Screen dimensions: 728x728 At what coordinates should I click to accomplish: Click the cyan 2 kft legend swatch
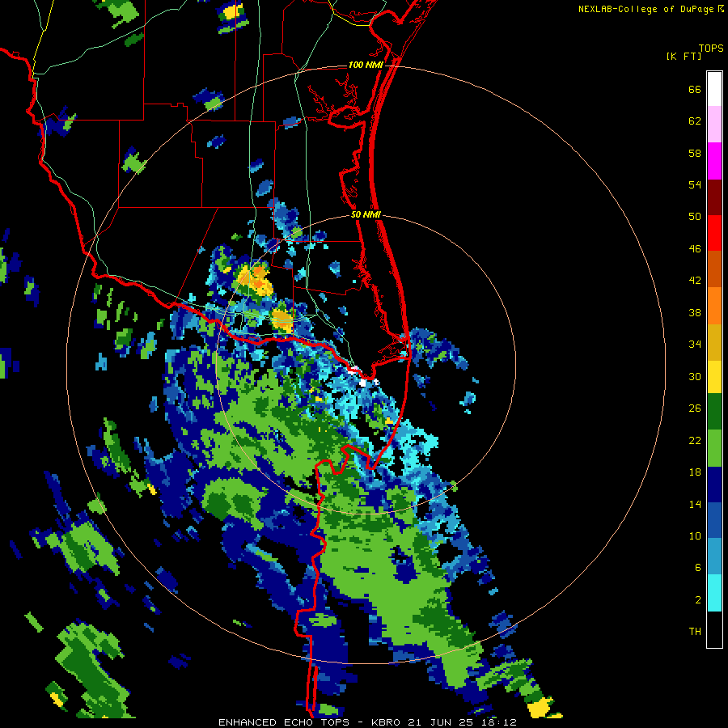pos(714,593)
